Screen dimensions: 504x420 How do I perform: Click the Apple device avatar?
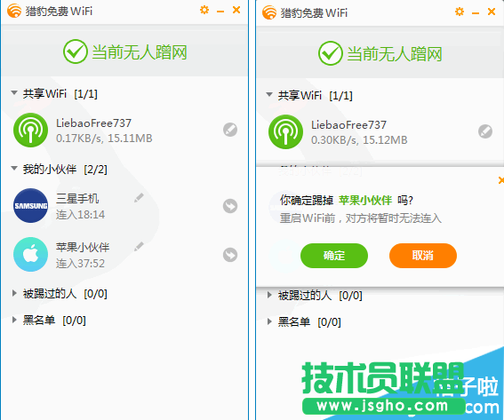[30, 254]
